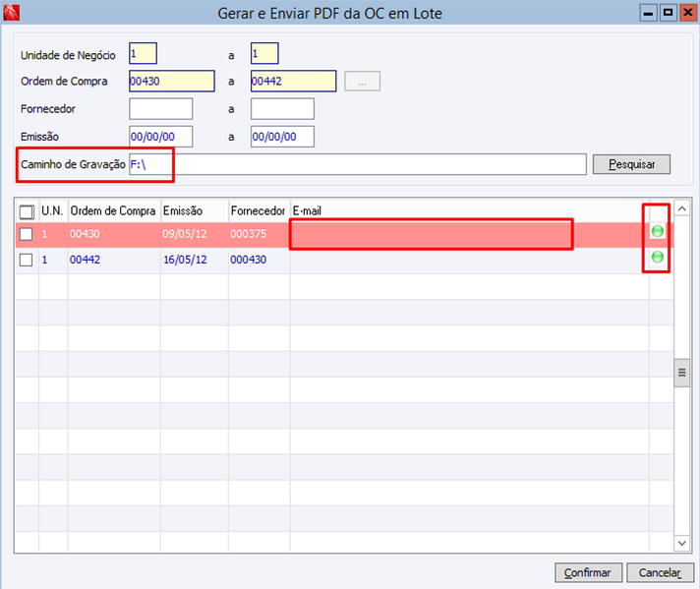Image resolution: width=700 pixels, height=589 pixels.
Task: Click supplier code 000430 cell
Action: (259, 260)
